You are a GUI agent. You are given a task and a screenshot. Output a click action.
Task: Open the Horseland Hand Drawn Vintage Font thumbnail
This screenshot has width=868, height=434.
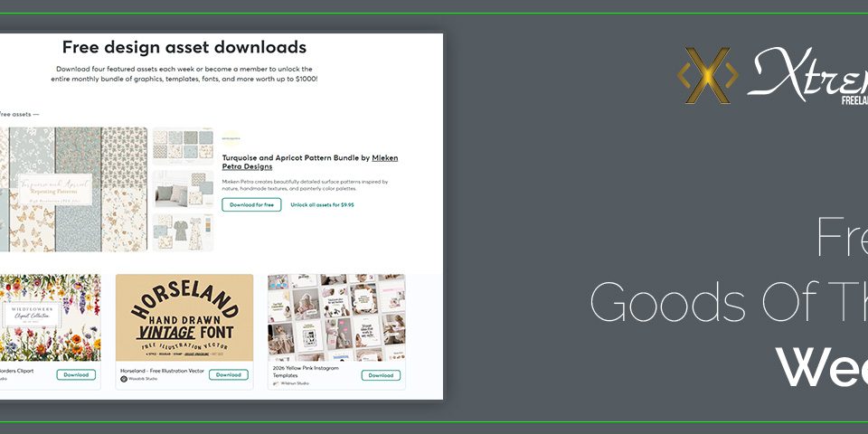pos(184,317)
